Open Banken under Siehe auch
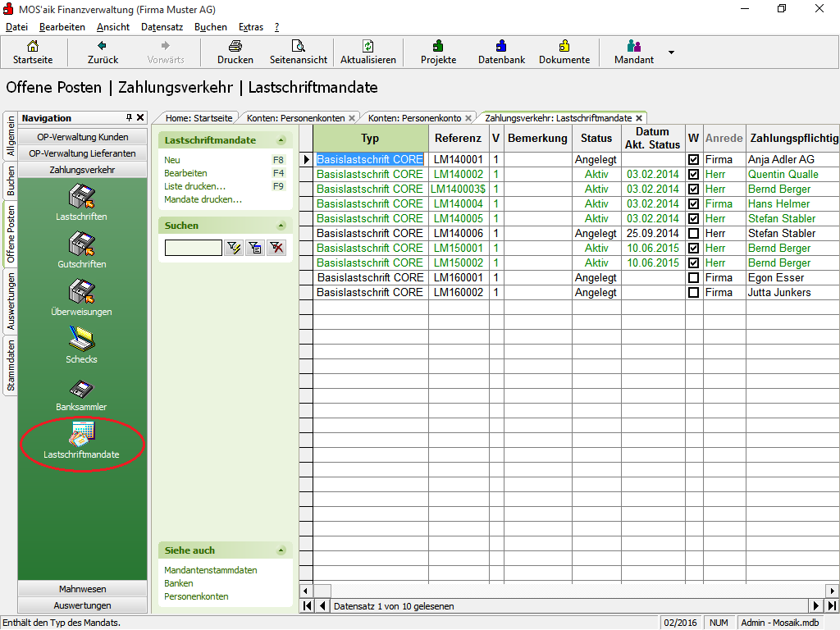This screenshot has height=630, width=840. tap(178, 583)
